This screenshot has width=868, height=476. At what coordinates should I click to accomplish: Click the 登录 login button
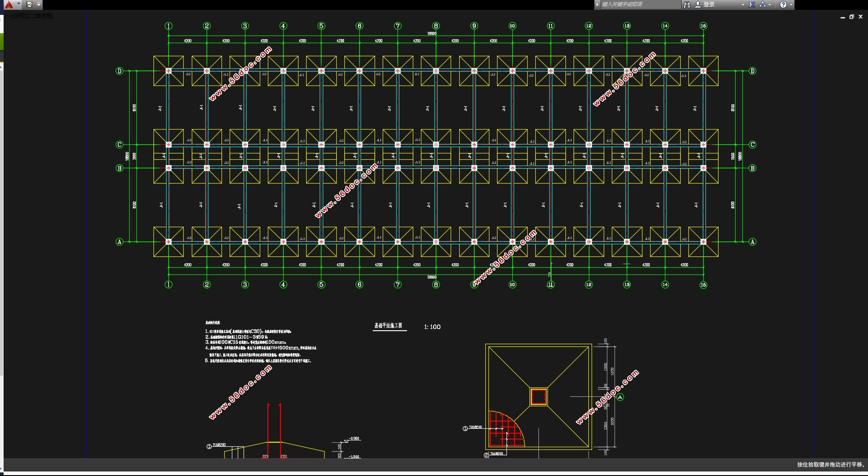(709, 4)
